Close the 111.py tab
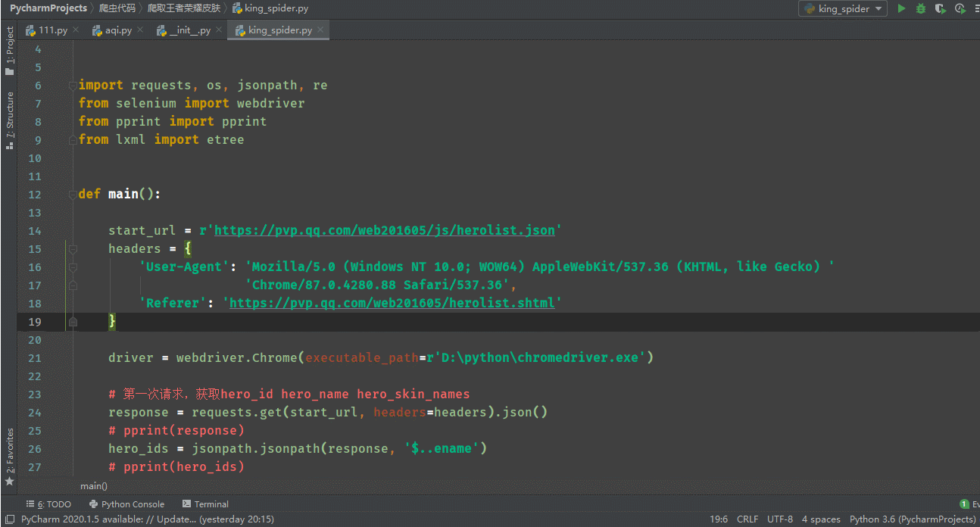Screen dimensions: 980x527 pyautogui.click(x=76, y=30)
